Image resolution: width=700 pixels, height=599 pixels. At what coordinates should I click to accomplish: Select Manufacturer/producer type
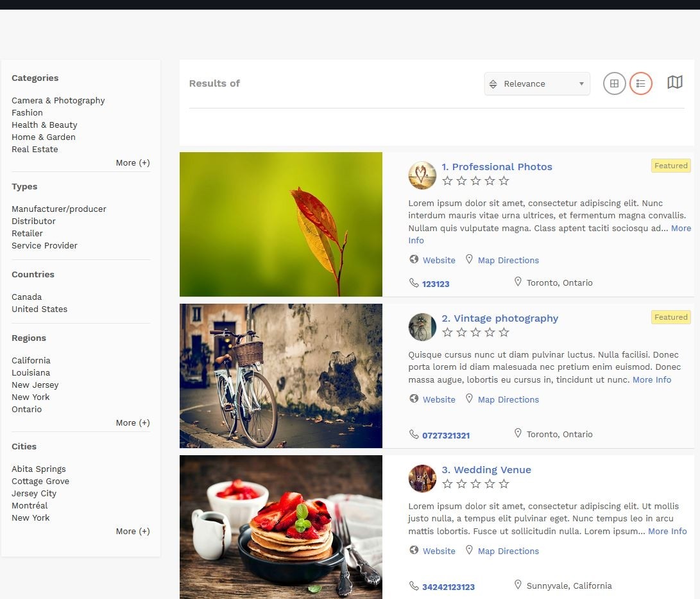(x=59, y=209)
